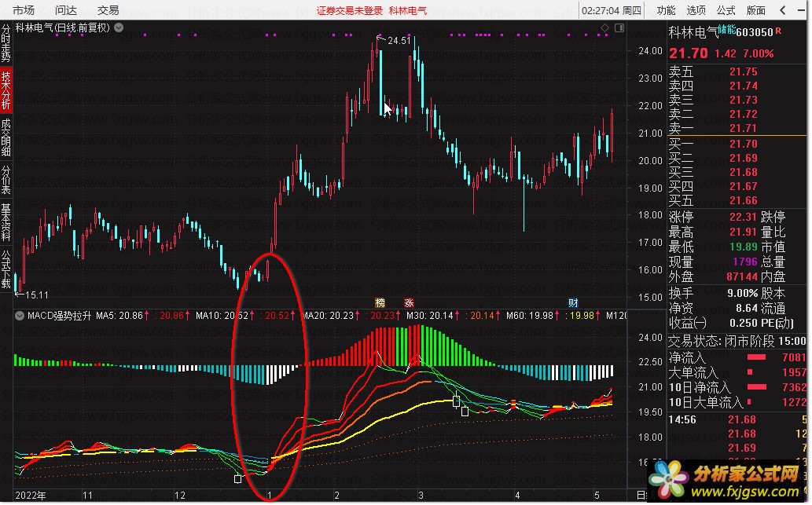Click the stock name 科林电气 in quote panel

click(693, 32)
